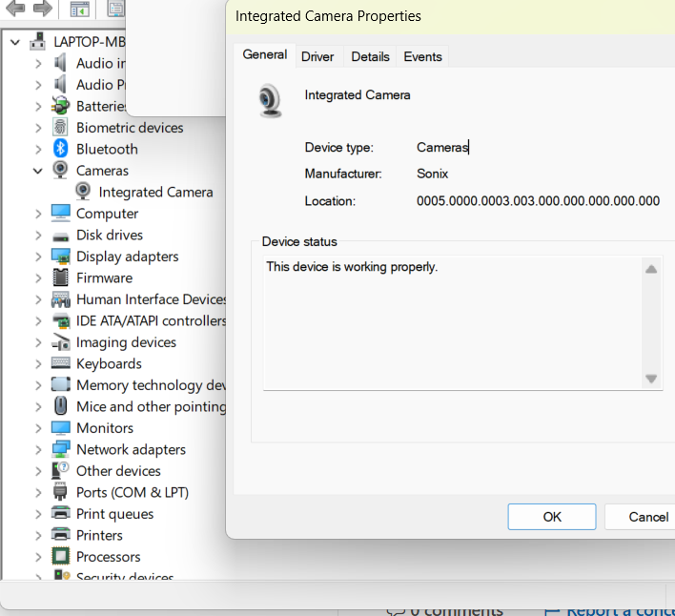Expand the Bluetooth category
The width and height of the screenshot is (675, 616).
38,150
